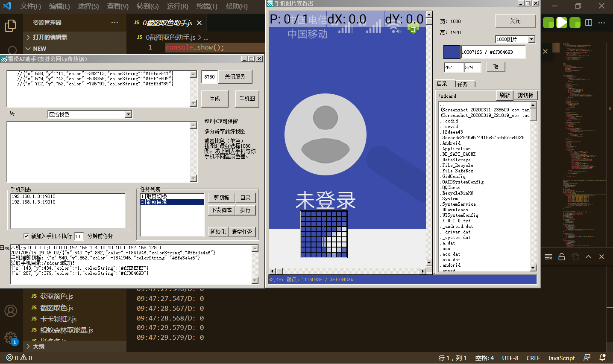Click the errors and warnings status indicator
Image resolution: width=613 pixels, height=364 pixels.
19,358
